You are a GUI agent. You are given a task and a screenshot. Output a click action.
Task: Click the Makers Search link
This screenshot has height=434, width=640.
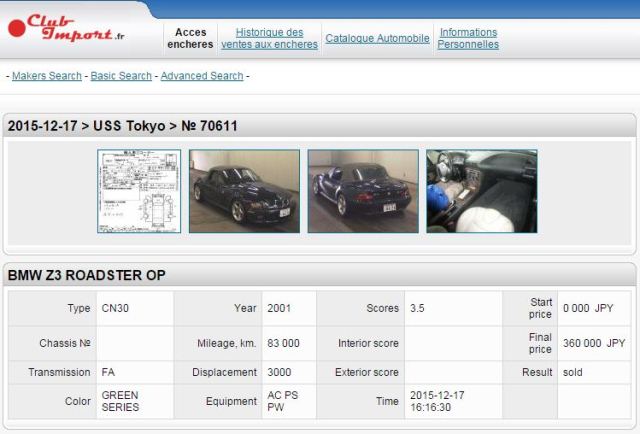[x=46, y=76]
